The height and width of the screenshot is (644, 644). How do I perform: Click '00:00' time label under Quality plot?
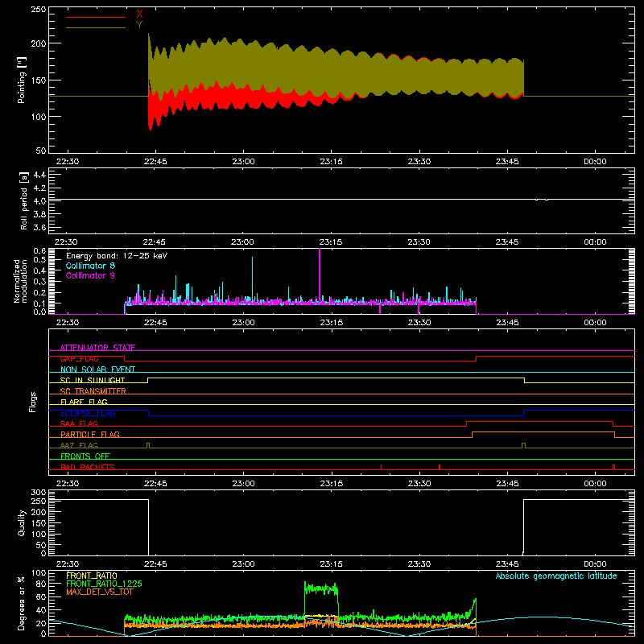pos(595,564)
